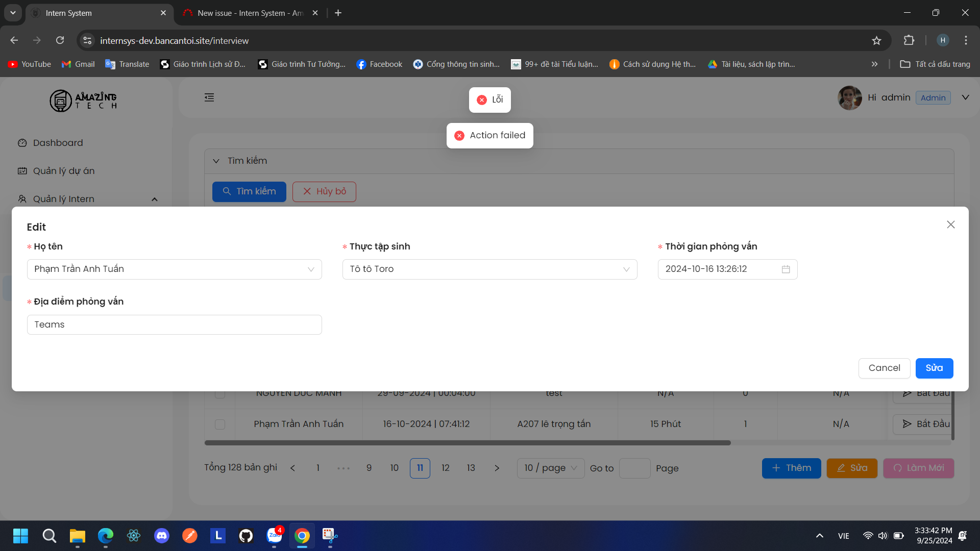
Task: Click the Quản lý dự án icon
Action: pyautogui.click(x=22, y=171)
